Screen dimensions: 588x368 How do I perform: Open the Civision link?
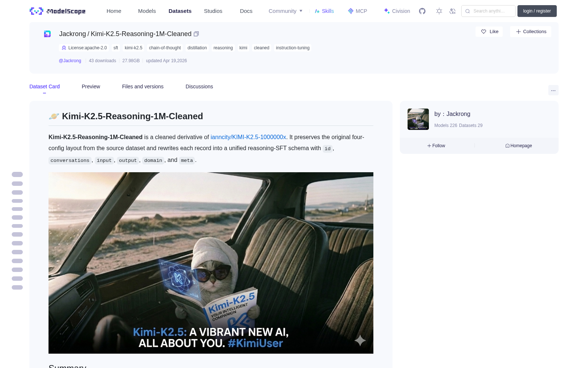coord(397,11)
